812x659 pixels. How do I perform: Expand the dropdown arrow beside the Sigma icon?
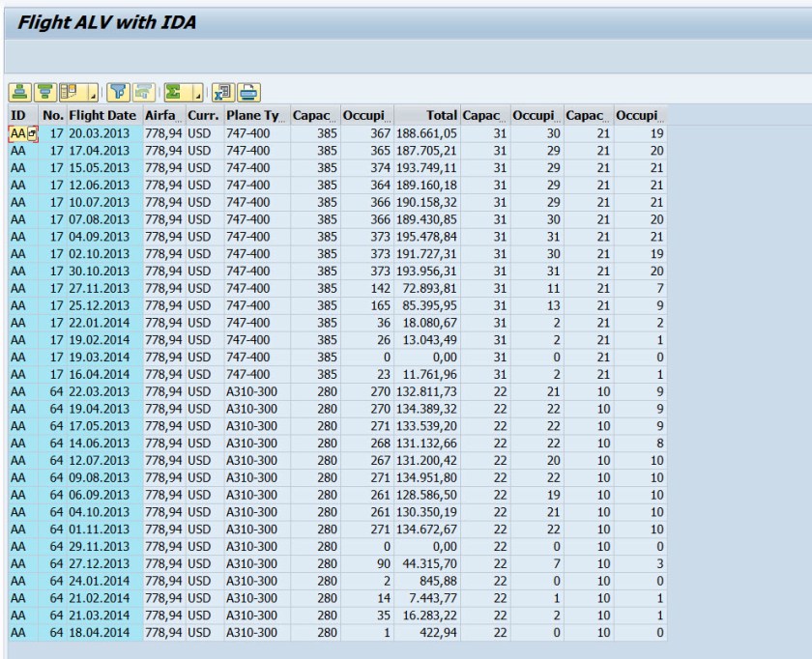click(197, 93)
